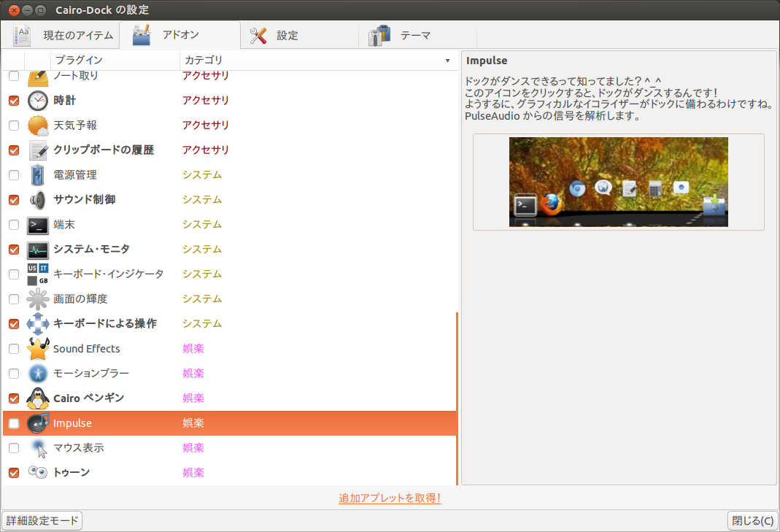Image resolution: width=780 pixels, height=532 pixels.
Task: Uncheck the clipboard history (クリップボードの履歴) checkbox
Action: coord(14,150)
